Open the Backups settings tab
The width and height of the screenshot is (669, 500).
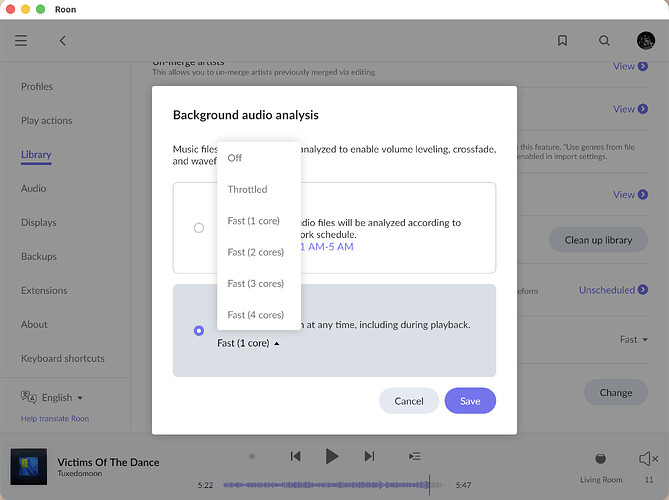coord(39,257)
